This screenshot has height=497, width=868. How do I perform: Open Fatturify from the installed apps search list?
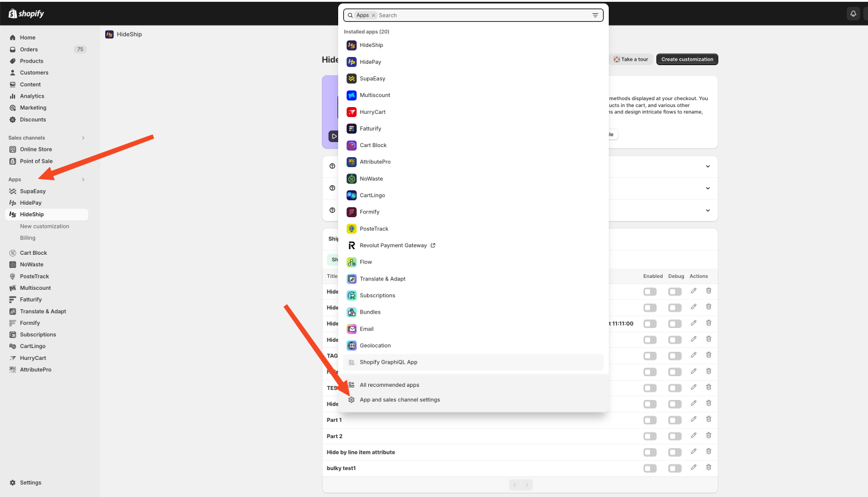tap(473, 128)
